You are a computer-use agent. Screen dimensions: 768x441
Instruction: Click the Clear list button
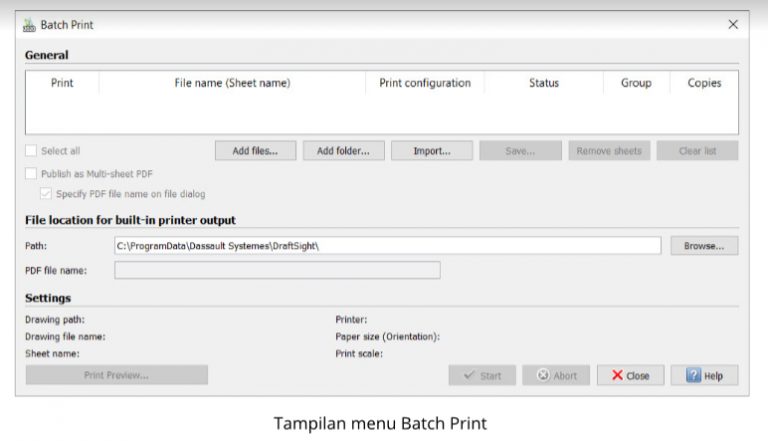click(x=697, y=151)
